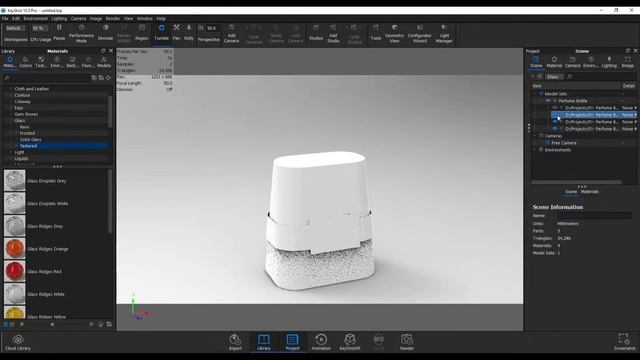Select the Glass Ridges Red material thumbnail
This screenshot has height=360, width=640.
pos(14,271)
